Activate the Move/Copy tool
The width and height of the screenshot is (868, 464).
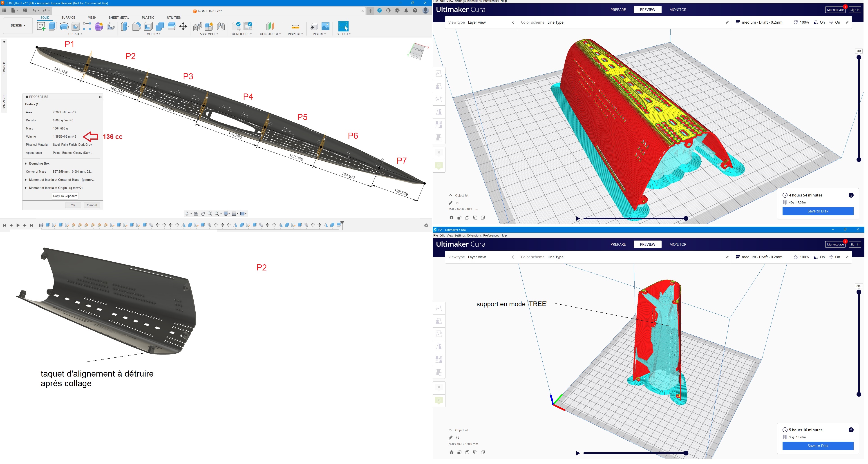(183, 26)
